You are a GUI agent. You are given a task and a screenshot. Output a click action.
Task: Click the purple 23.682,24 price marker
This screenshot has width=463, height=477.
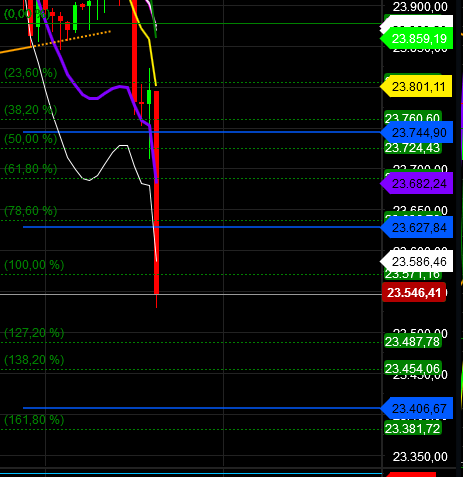tap(417, 183)
